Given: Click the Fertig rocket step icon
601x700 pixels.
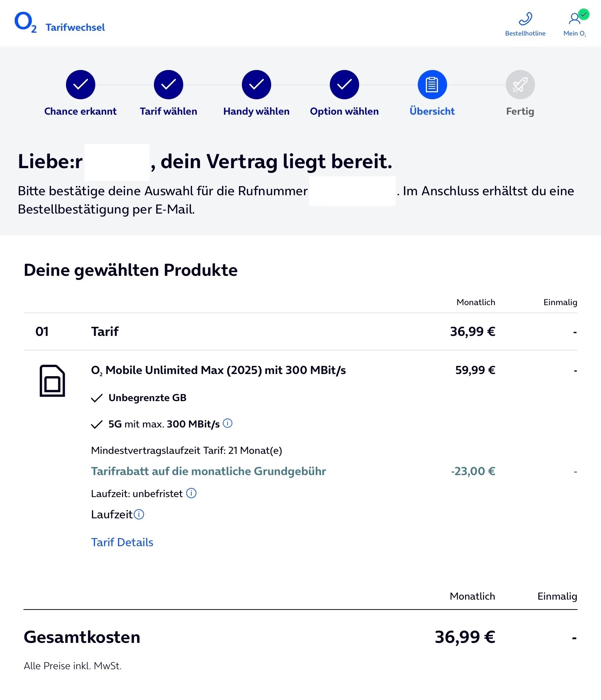Looking at the screenshot, I should tap(520, 85).
